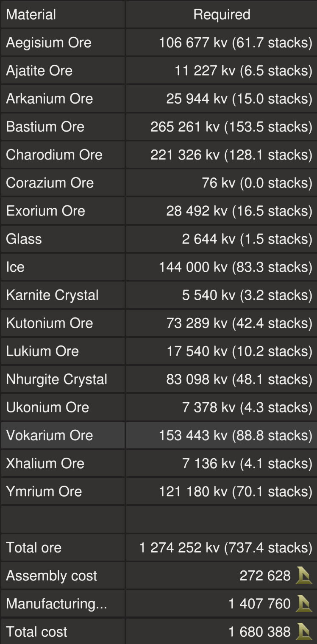Sort by the Material column header
The image size is (317, 644).
pyautogui.click(x=31, y=15)
